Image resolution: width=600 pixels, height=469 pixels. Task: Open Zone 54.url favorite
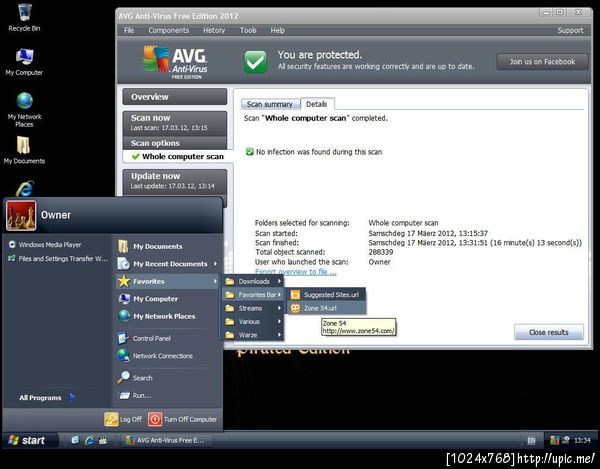[325, 308]
